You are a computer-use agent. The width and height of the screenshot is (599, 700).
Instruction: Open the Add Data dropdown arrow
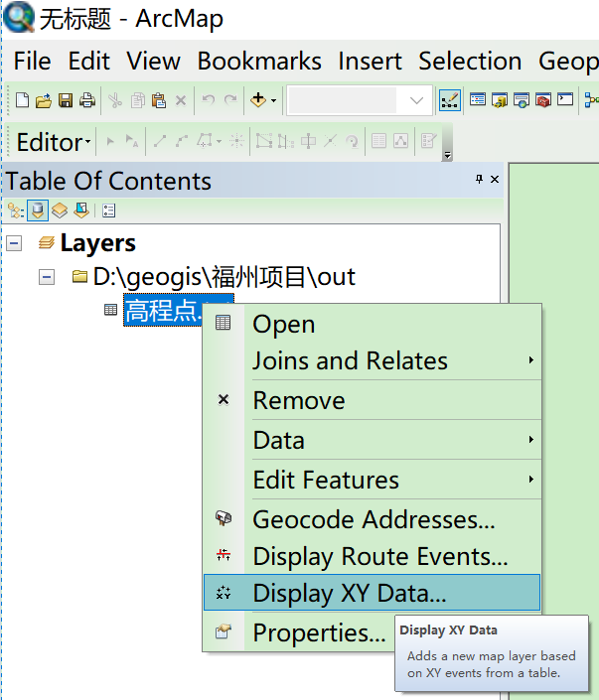pos(274,100)
